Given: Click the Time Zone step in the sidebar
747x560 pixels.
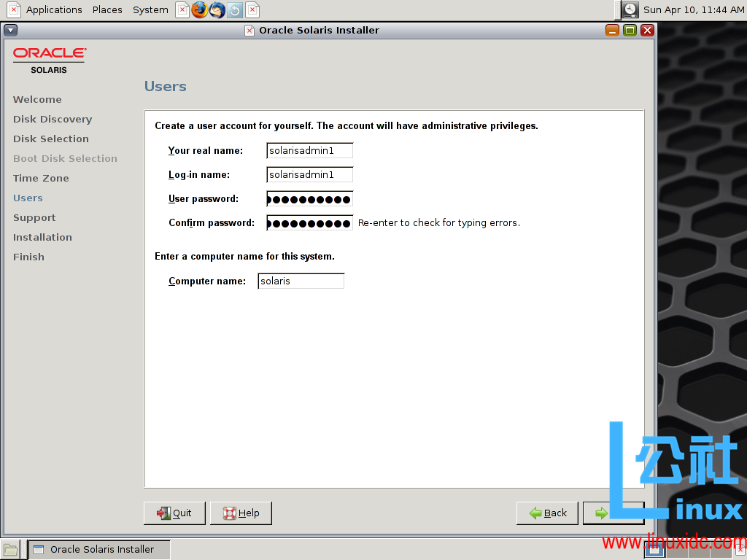Looking at the screenshot, I should (x=41, y=178).
